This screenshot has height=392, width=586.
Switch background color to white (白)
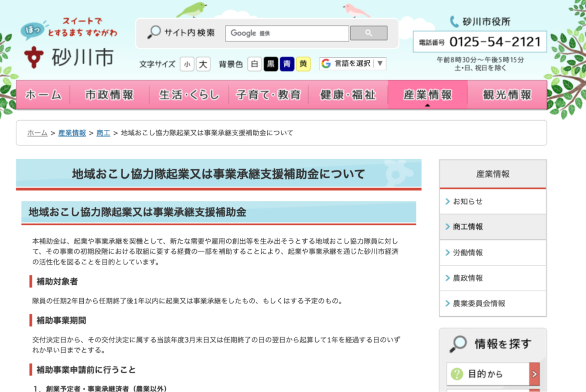pyautogui.click(x=254, y=64)
